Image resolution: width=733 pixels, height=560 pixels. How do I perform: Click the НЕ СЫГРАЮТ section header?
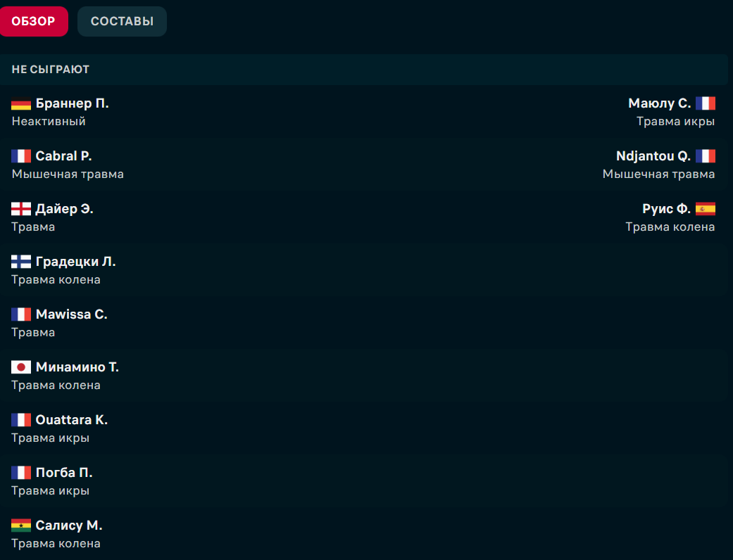coord(50,70)
